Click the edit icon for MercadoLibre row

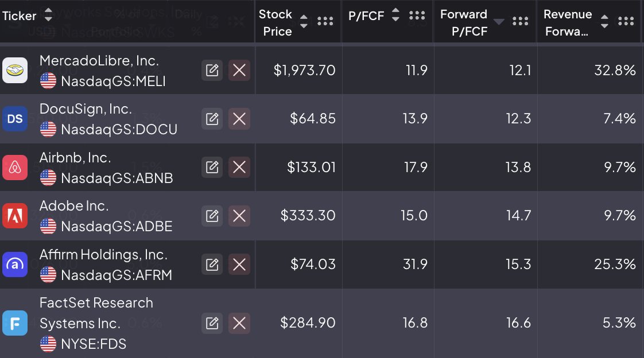(x=212, y=71)
